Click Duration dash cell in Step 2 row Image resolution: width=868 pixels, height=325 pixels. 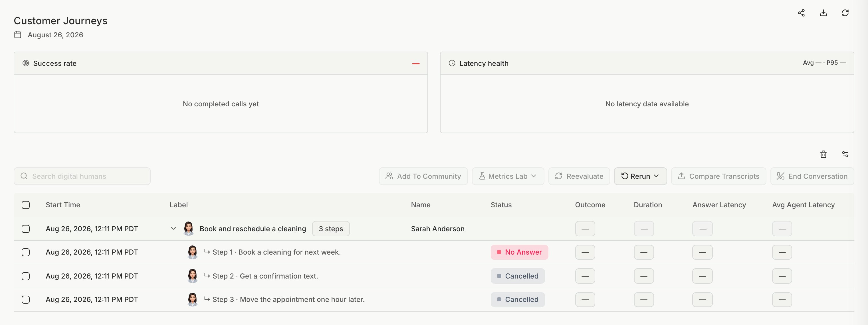[x=644, y=276]
